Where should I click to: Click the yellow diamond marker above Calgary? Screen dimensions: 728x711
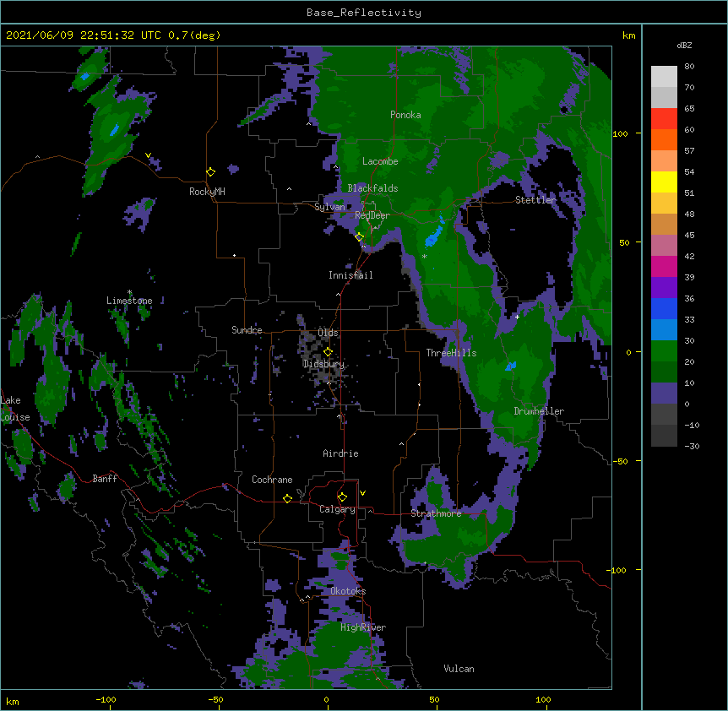[x=342, y=497]
